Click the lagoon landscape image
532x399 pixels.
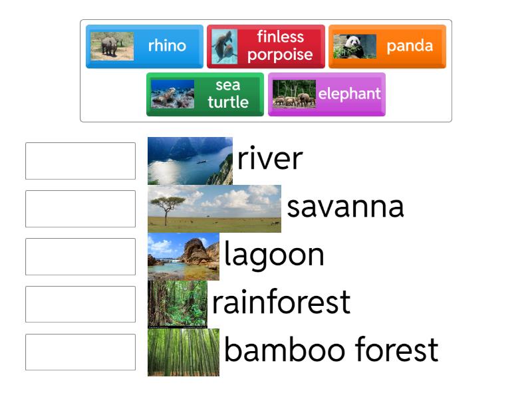pos(184,255)
